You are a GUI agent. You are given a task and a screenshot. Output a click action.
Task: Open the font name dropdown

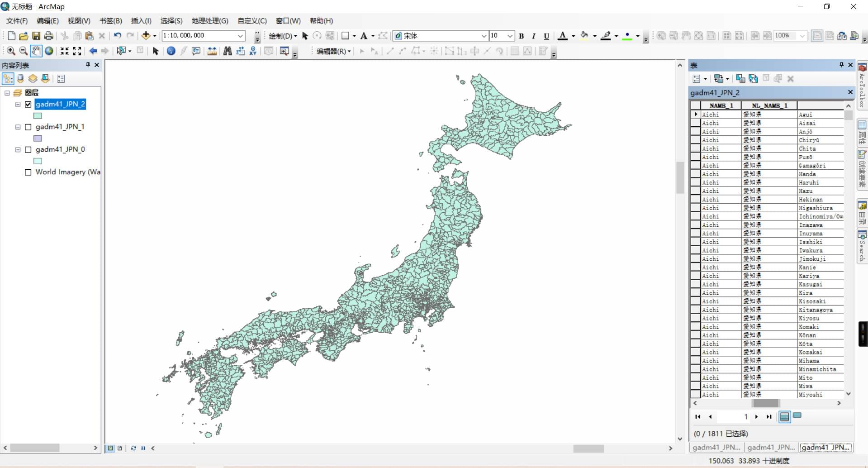click(484, 36)
